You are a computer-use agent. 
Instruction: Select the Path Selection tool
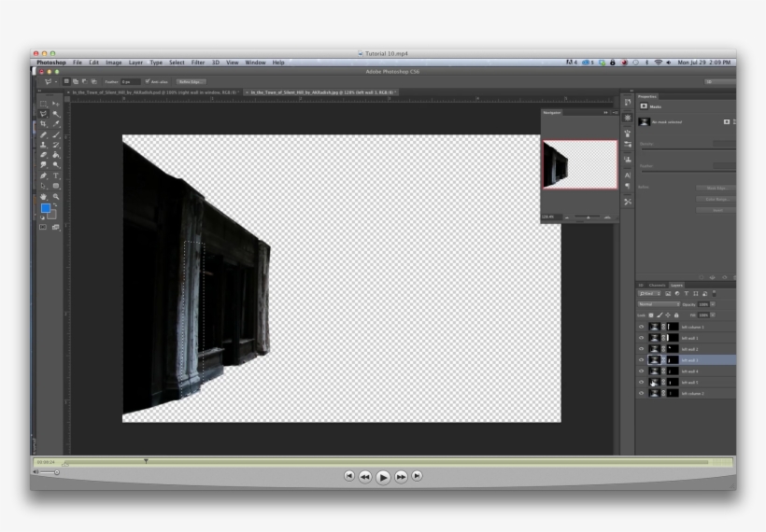[44, 186]
